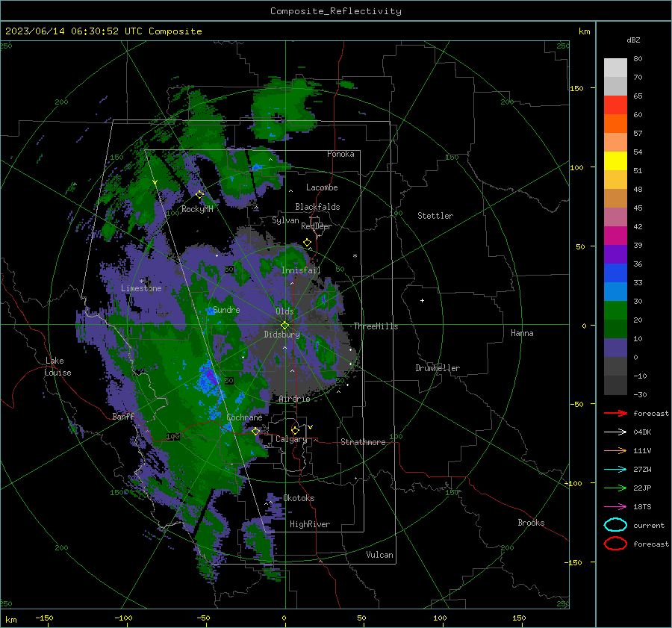The image size is (672, 628).
Task: Click the cyan current ellipse in legend
Action: point(615,525)
